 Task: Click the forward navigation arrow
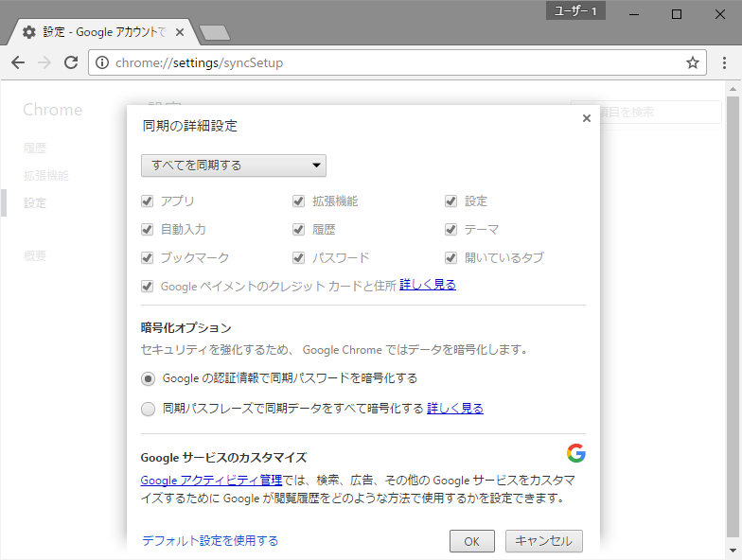coord(44,62)
